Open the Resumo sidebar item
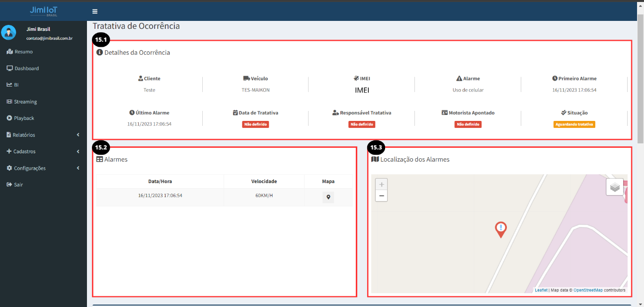This screenshot has width=644, height=307. pyautogui.click(x=24, y=52)
